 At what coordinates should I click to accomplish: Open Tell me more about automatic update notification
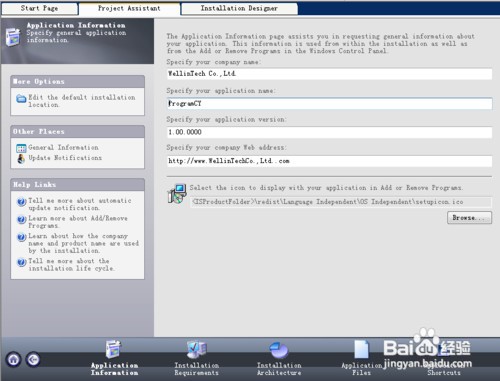pos(80,204)
